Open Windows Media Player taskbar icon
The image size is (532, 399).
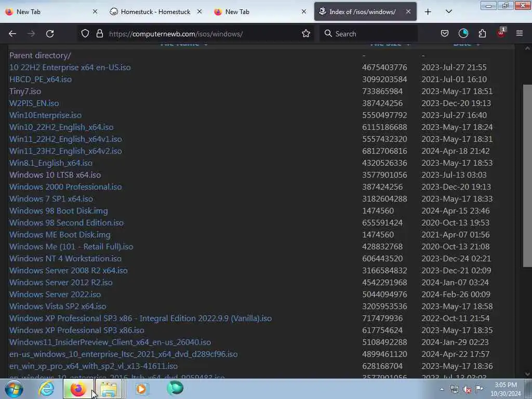pos(141,389)
